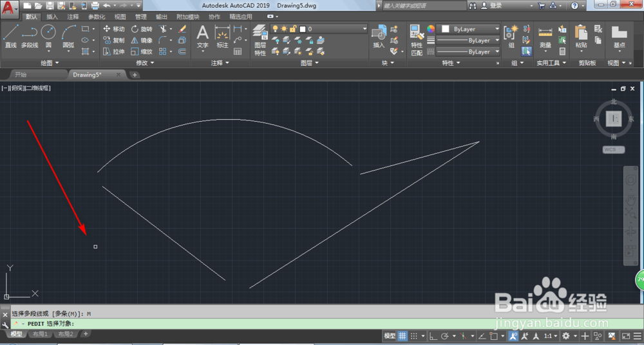Switch to the 视图 ribbon tab
The width and height of the screenshot is (644, 345).
click(120, 17)
